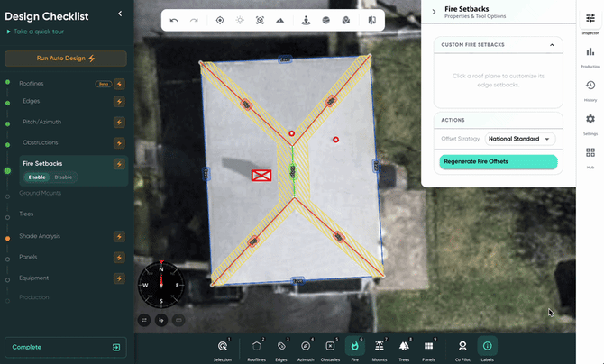Screen dimensions: 604x364
Task: Click the middle round button below compass
Action: [161, 320]
